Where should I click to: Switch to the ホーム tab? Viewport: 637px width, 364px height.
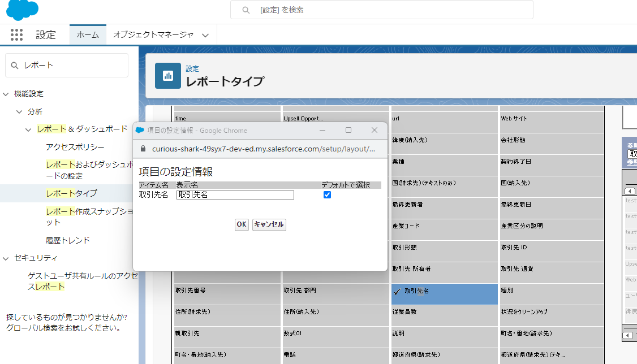click(88, 35)
